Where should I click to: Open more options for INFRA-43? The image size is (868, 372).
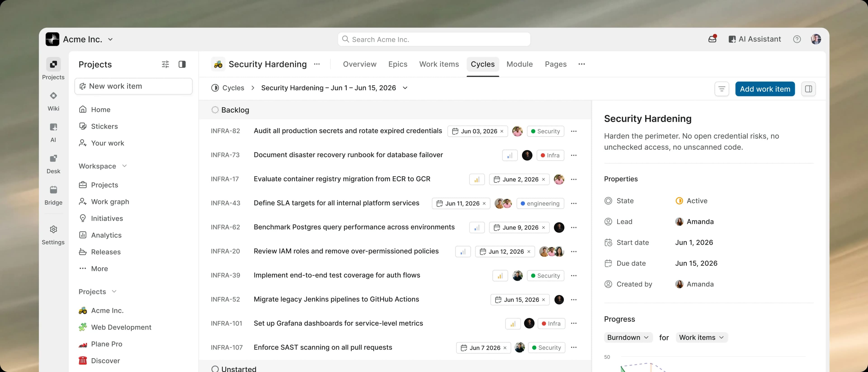pyautogui.click(x=574, y=204)
